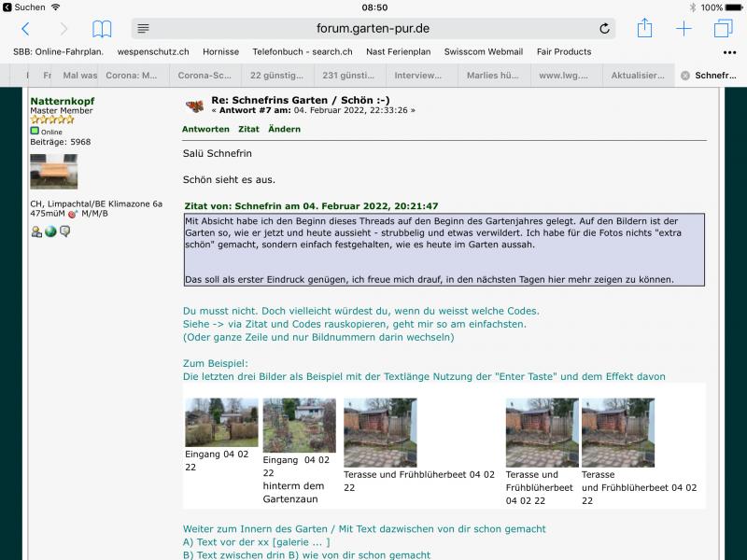This screenshot has height=560, width=747.
Task: Click the Antworten link
Action: click(x=205, y=129)
